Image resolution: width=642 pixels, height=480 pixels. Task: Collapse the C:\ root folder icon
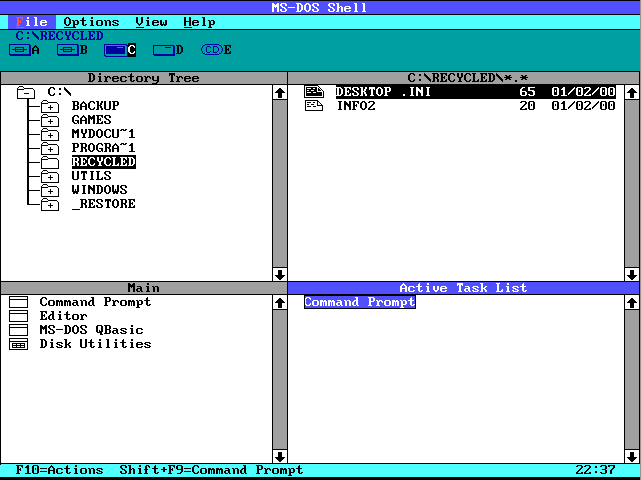[26, 93]
